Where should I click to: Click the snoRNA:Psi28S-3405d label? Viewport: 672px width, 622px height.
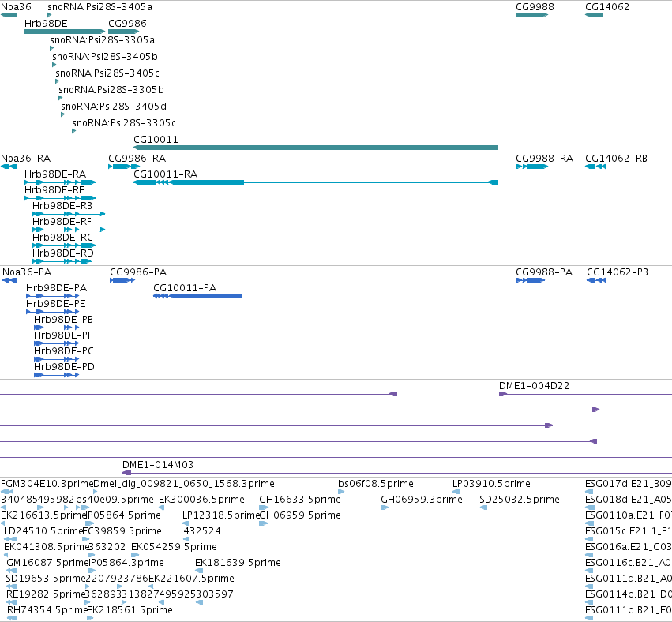114,107
